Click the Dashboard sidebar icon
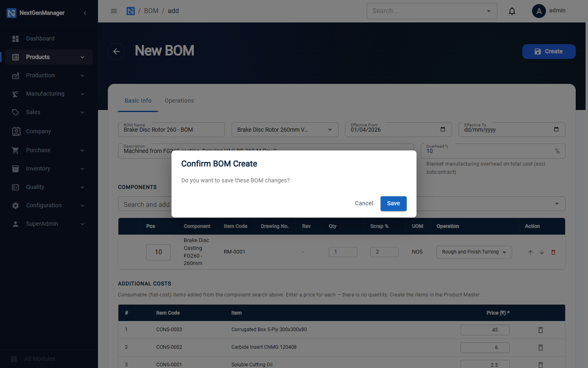The width and height of the screenshot is (588, 368). (x=16, y=39)
